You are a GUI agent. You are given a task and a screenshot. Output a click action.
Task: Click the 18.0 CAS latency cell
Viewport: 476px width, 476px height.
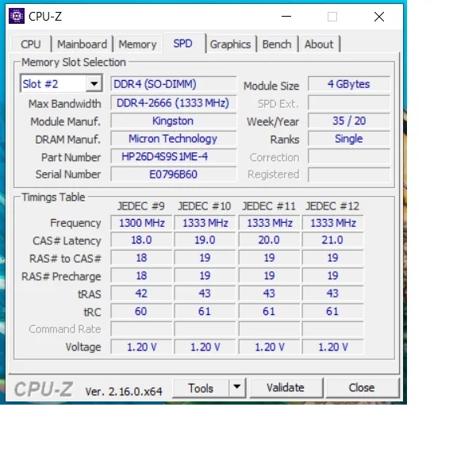click(x=141, y=240)
